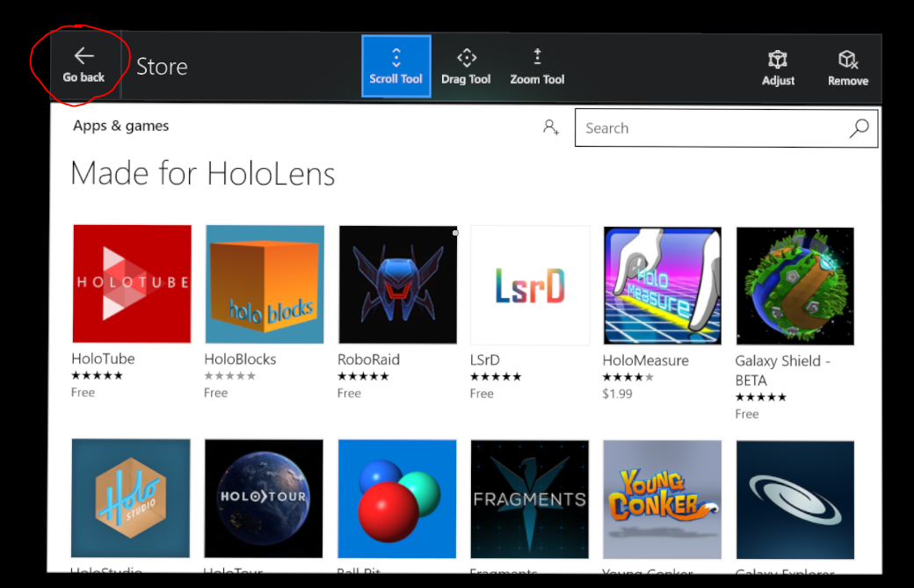Open the Young Conker app tile
Screen dimensions: 914x588
click(x=662, y=500)
